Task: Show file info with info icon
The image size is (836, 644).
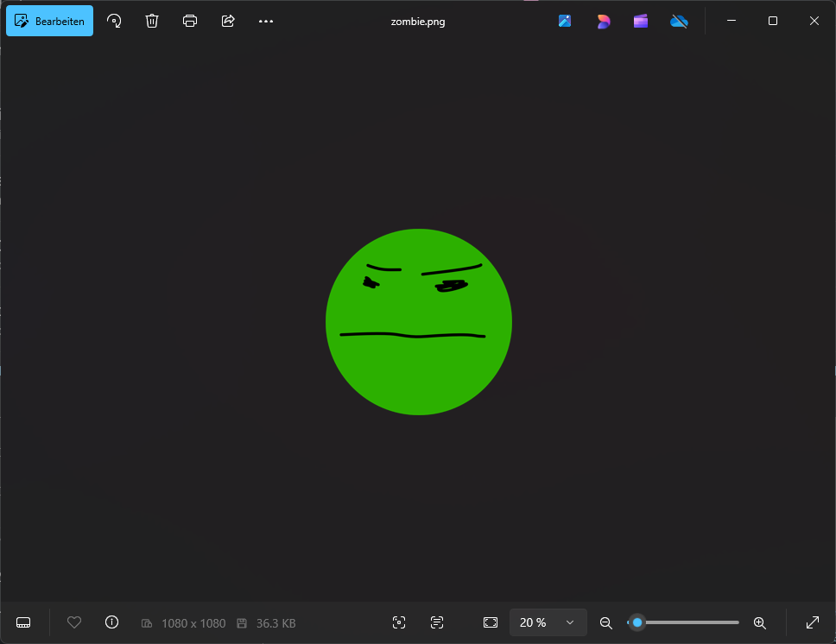Action: tap(112, 622)
